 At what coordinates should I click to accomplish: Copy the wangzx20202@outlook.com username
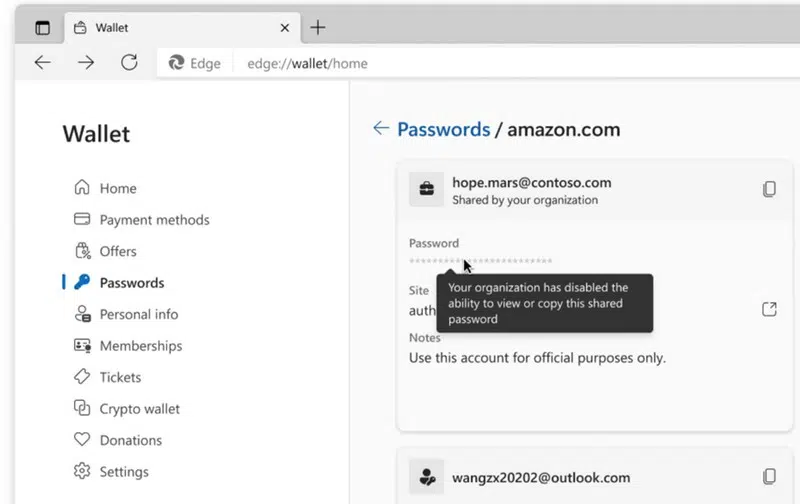[769, 477]
